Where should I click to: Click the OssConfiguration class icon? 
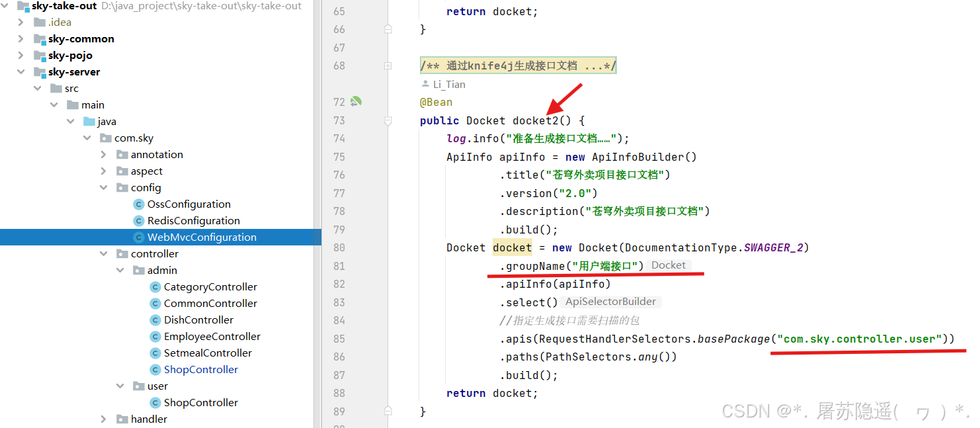point(139,204)
